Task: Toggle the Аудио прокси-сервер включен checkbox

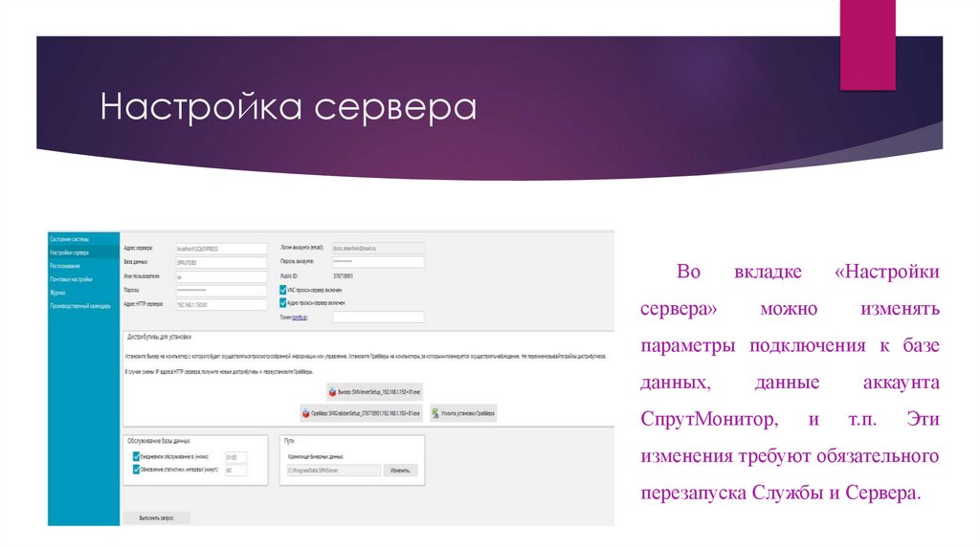Action: (x=282, y=303)
